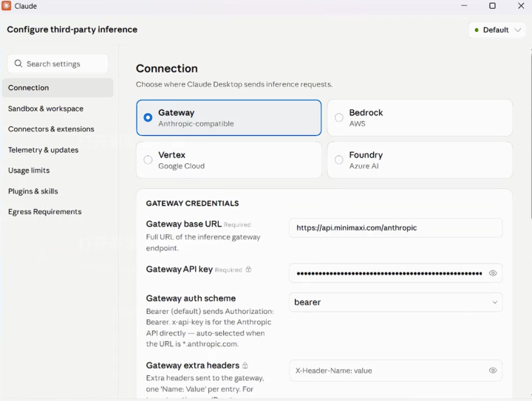Click the Gateway base URL input field
Viewport: 532px width, 401px height.
(x=395, y=227)
